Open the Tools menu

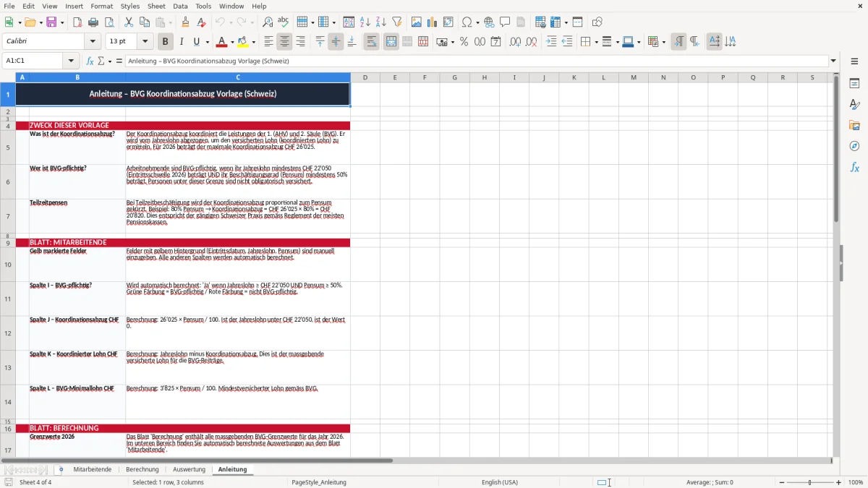(x=203, y=6)
